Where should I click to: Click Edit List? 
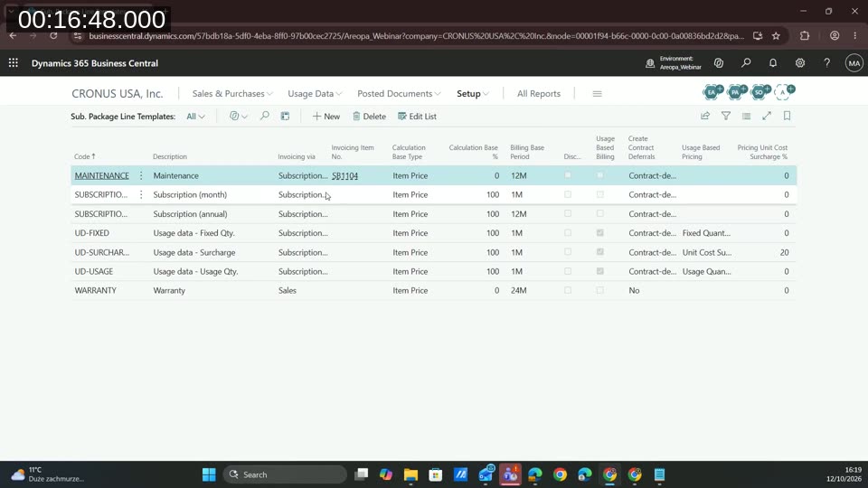coord(418,117)
